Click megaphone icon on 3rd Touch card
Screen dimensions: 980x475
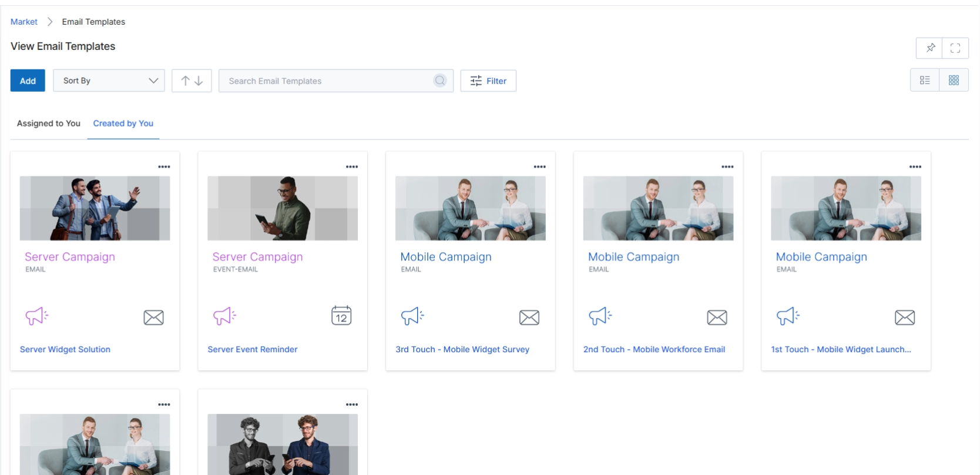412,316
